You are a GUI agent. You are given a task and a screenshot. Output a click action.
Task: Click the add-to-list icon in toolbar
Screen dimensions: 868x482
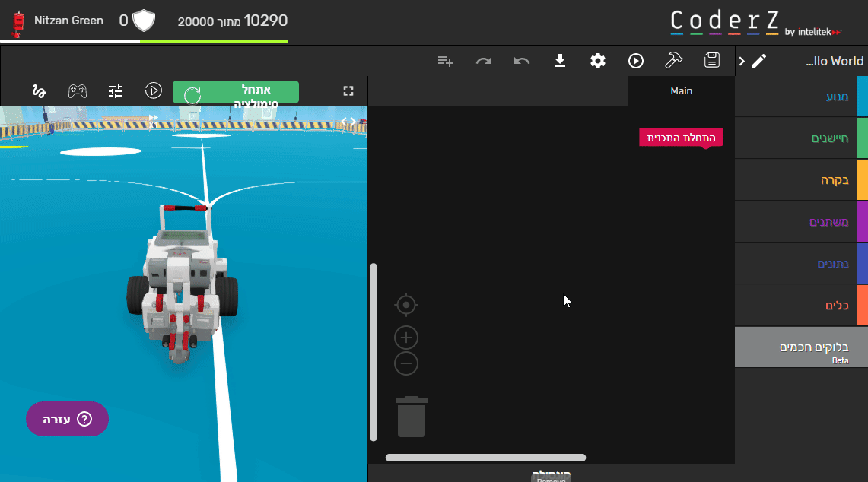click(446, 61)
